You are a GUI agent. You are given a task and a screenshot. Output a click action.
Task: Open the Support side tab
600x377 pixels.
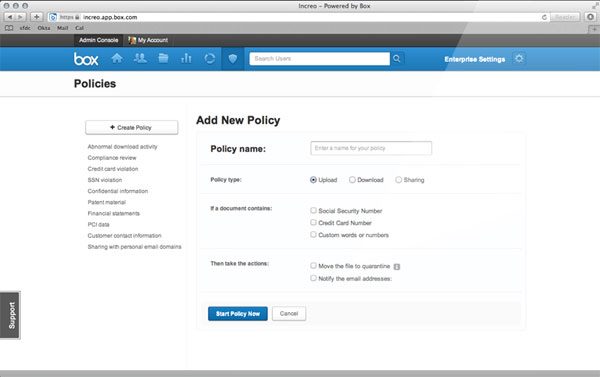(x=11, y=315)
